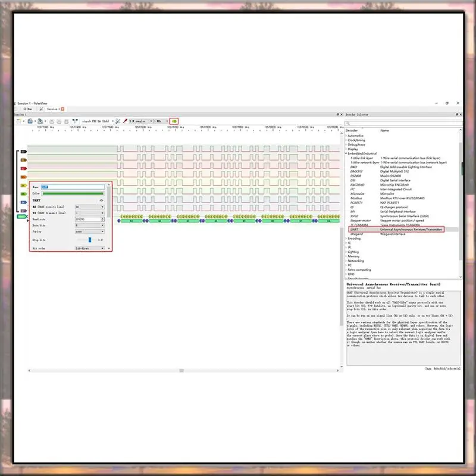Toggle the cursors toolbar icon
The height and width of the screenshot is (476, 476).
coord(75,121)
